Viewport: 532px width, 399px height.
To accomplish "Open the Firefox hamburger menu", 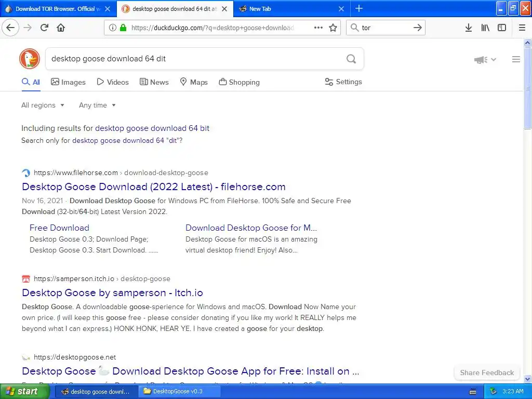I will (522, 28).
